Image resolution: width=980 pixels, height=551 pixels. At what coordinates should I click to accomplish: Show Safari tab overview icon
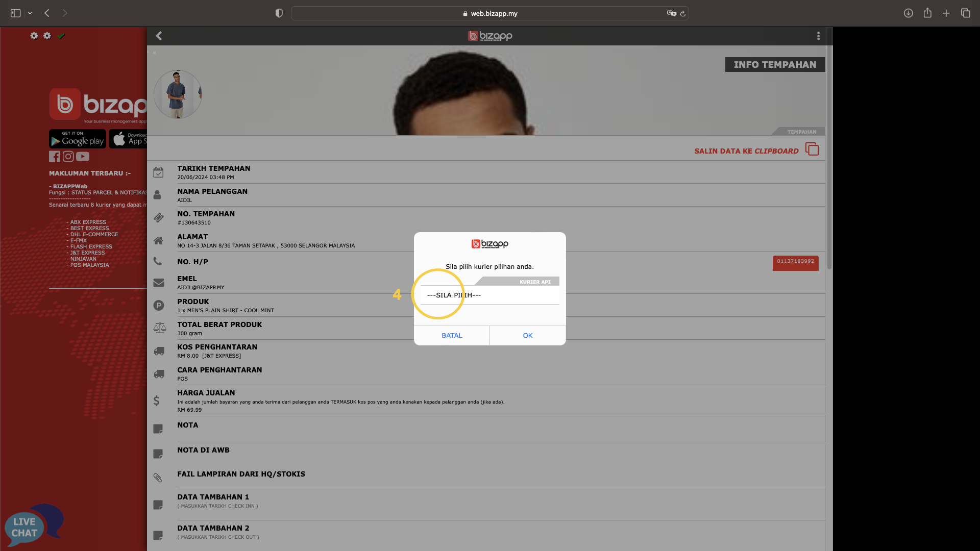[x=965, y=13]
